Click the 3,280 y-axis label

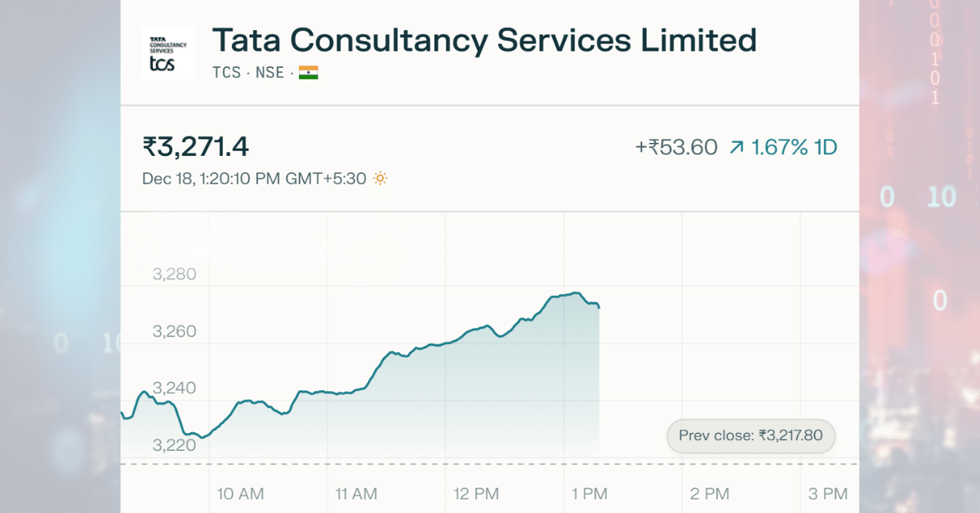(175, 274)
